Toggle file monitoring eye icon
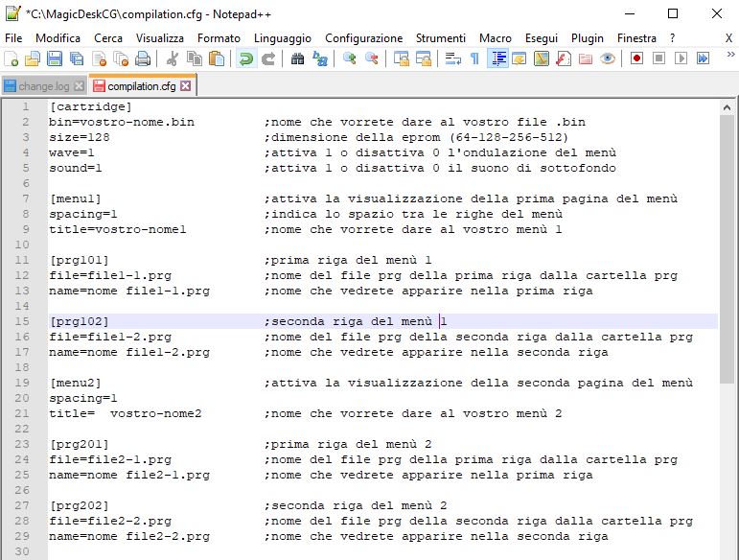 (608, 58)
